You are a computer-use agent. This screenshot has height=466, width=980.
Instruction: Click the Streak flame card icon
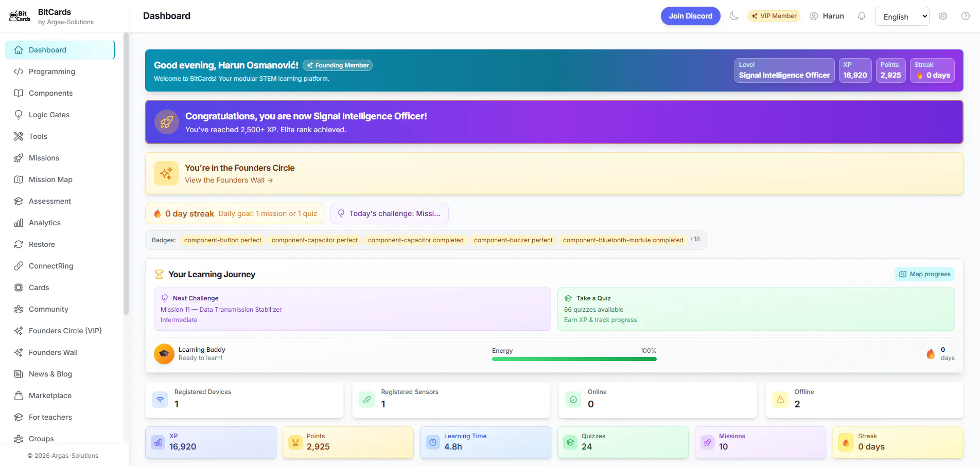click(846, 442)
